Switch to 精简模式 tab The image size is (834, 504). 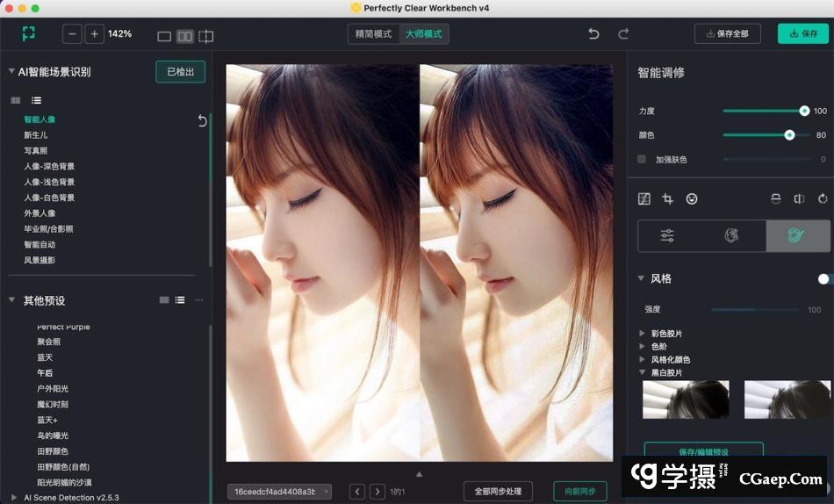[373, 33]
